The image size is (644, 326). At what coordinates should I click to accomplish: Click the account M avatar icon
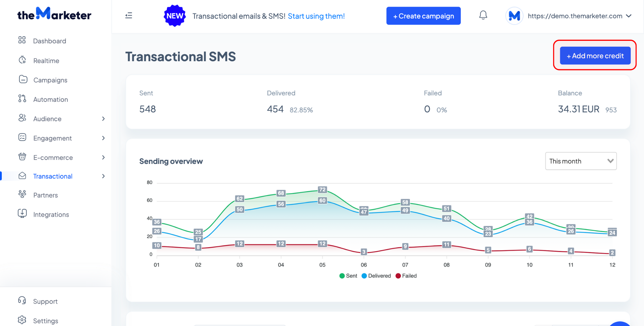pos(514,16)
